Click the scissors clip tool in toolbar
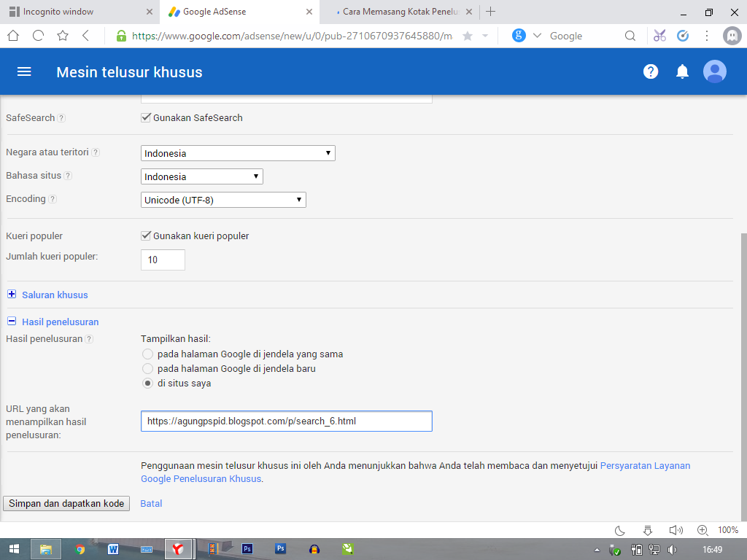Viewport: 747px width, 560px height. [659, 35]
